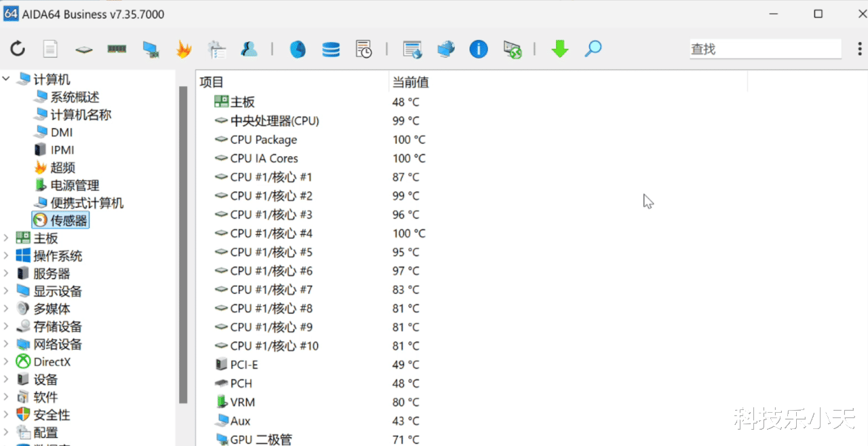Expand the DirectX tree node
Screen dimensions: 868x446
click(x=6, y=362)
